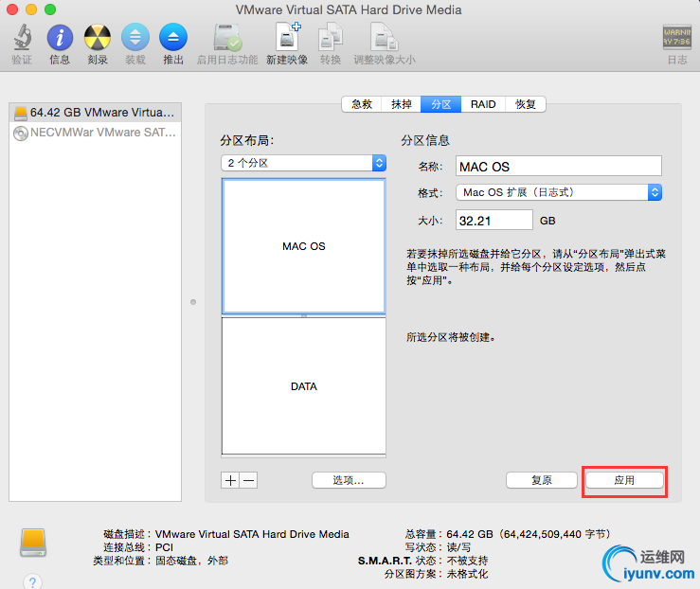This screenshot has width=700, height=589.
Task: Click Resize Image (调整映像大小) icon
Action: point(384,37)
